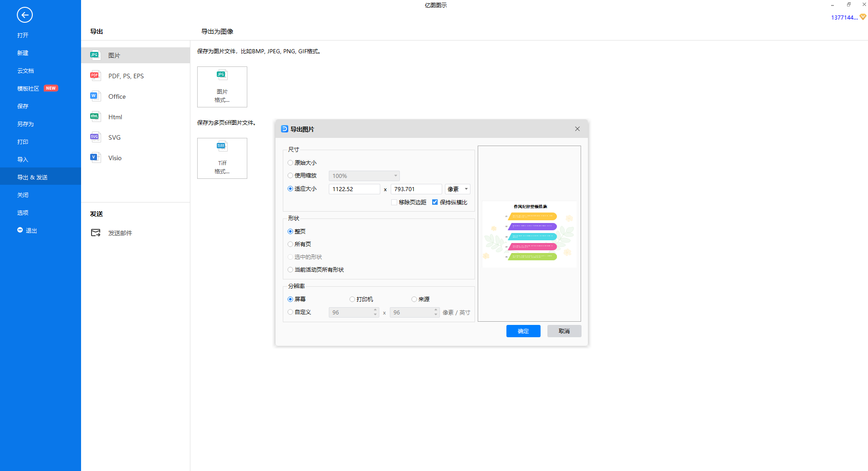Image resolution: width=868 pixels, height=471 pixels.
Task: Click the width field 1122.52
Action: pos(354,189)
